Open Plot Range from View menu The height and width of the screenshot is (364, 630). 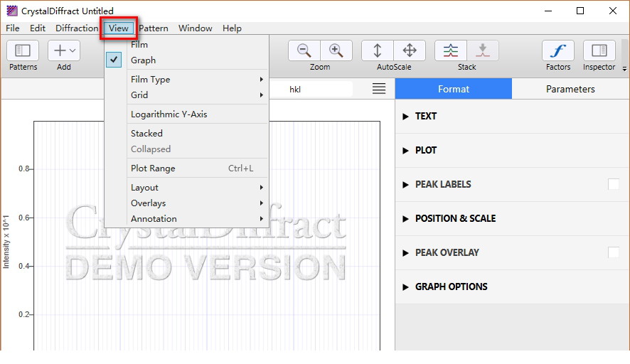186,168
